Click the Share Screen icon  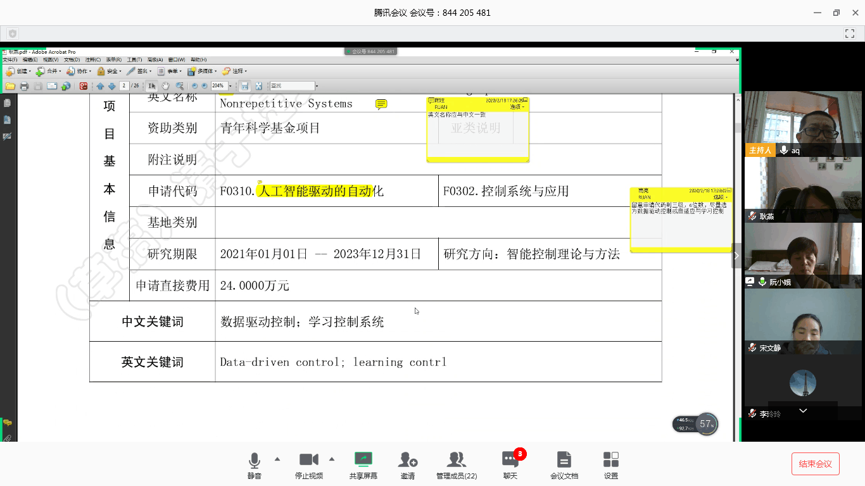pyautogui.click(x=363, y=462)
